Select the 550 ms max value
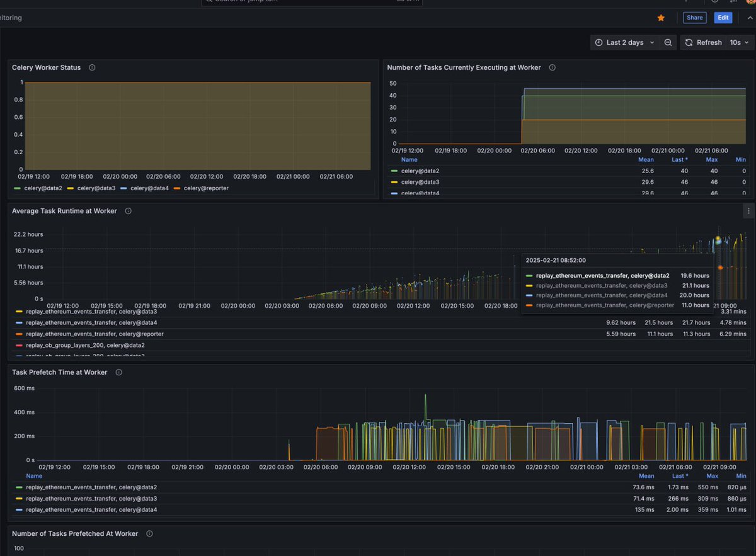Image resolution: width=756 pixels, height=556 pixels. (x=707, y=487)
